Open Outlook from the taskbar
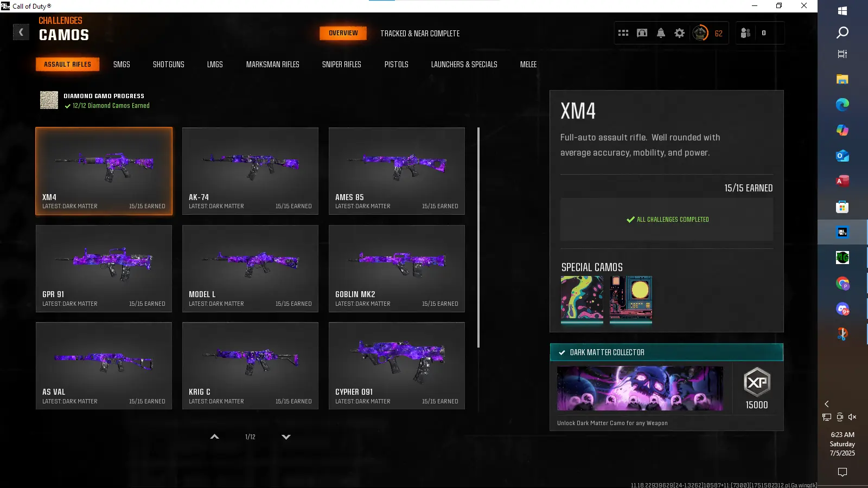Viewport: 868px width, 488px height. 843,156
